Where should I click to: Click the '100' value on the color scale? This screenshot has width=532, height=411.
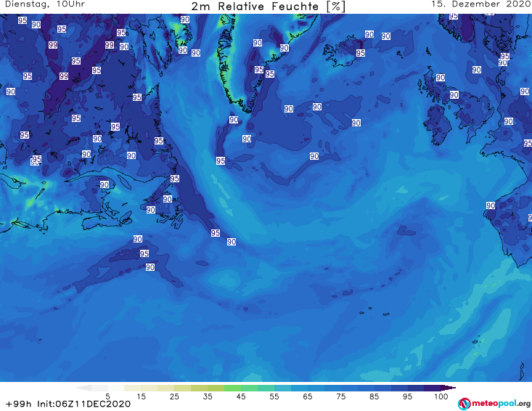pyautogui.click(x=441, y=396)
